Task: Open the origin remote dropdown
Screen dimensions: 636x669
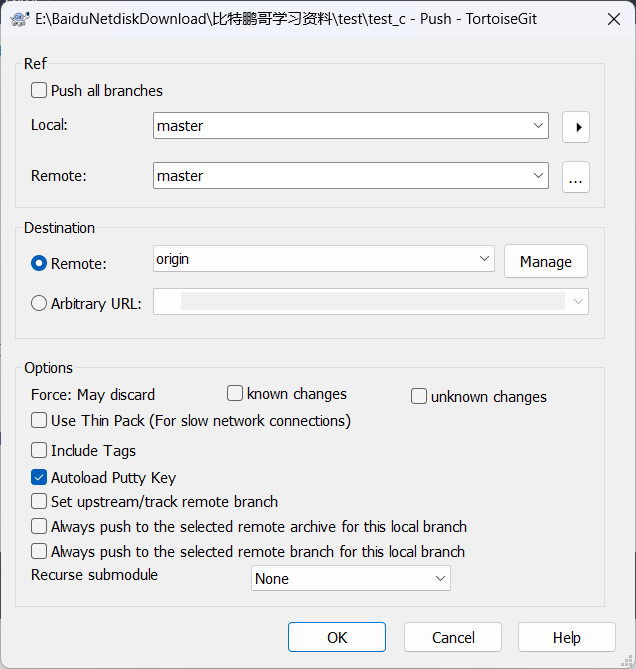Action: click(x=484, y=259)
